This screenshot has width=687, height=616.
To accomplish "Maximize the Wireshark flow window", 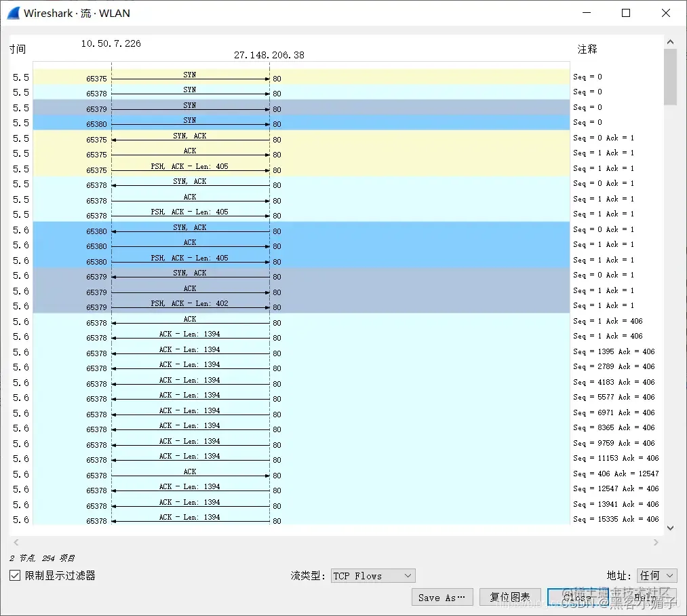I will pos(626,13).
